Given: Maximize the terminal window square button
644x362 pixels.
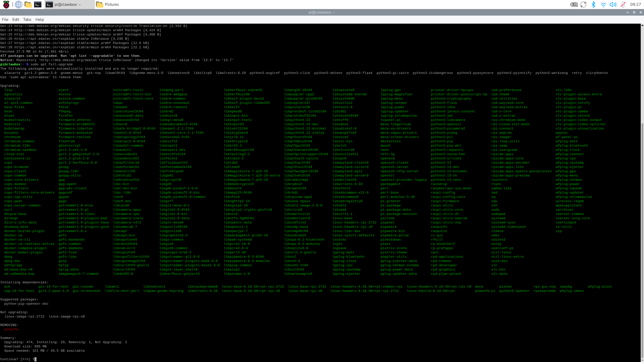Looking at the screenshot, I should coord(634,12).
